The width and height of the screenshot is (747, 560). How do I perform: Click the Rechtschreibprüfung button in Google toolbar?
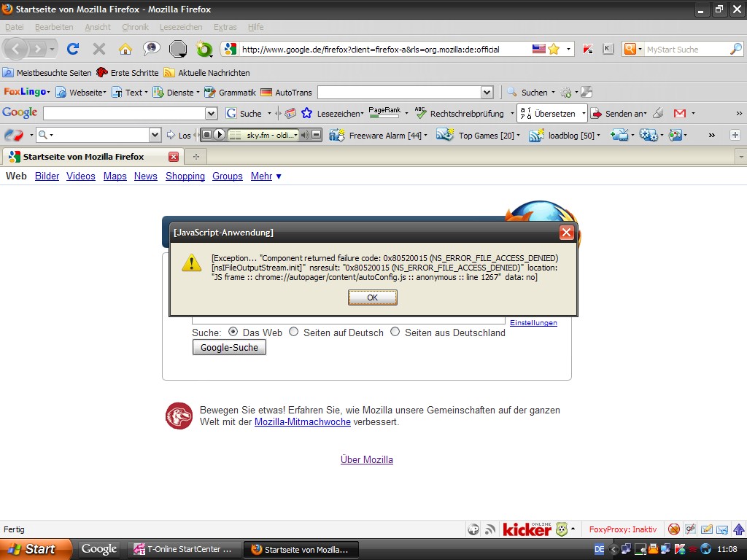(460, 113)
